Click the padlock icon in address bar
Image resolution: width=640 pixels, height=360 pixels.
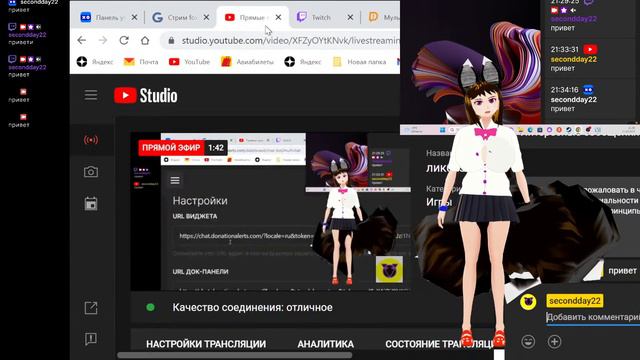tap(171, 40)
